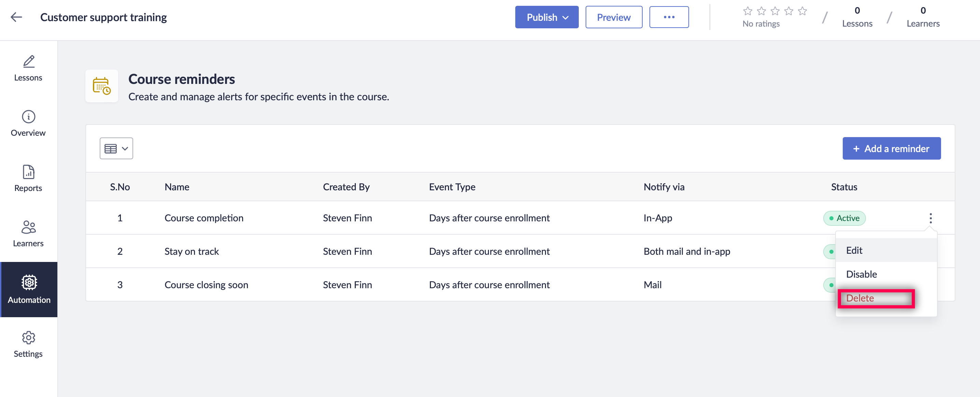
Task: Open the Overview sidebar section
Action: [x=28, y=123]
